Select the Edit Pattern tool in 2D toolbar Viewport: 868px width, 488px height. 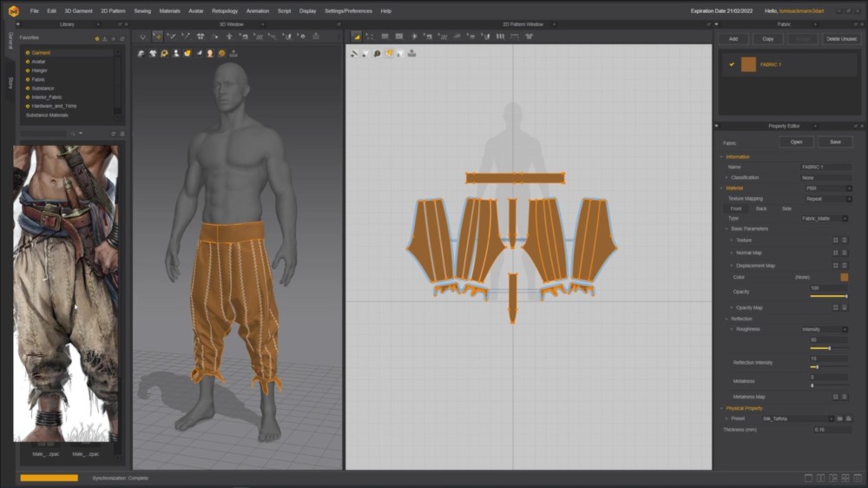[356, 36]
